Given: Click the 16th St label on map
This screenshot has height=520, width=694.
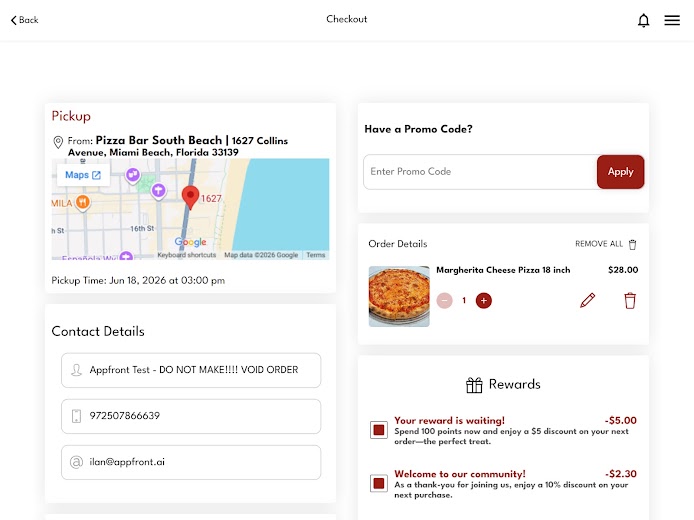Looking at the screenshot, I should tap(142, 228).
